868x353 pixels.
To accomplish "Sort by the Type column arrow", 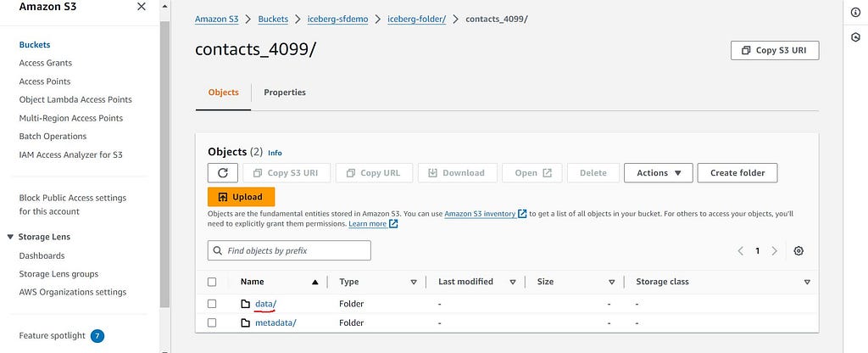I will [x=414, y=282].
